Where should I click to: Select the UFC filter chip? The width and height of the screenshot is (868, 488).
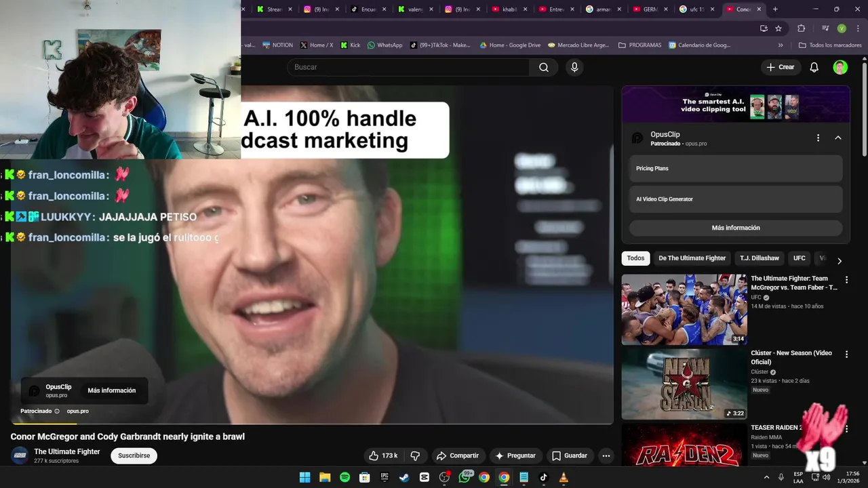point(800,258)
